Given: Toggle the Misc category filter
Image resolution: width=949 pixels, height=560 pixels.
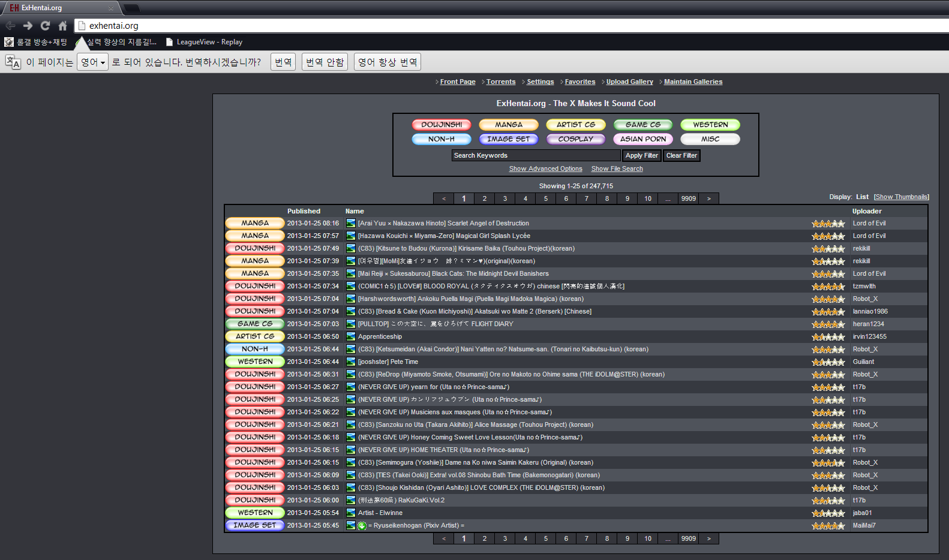Looking at the screenshot, I should click(710, 139).
